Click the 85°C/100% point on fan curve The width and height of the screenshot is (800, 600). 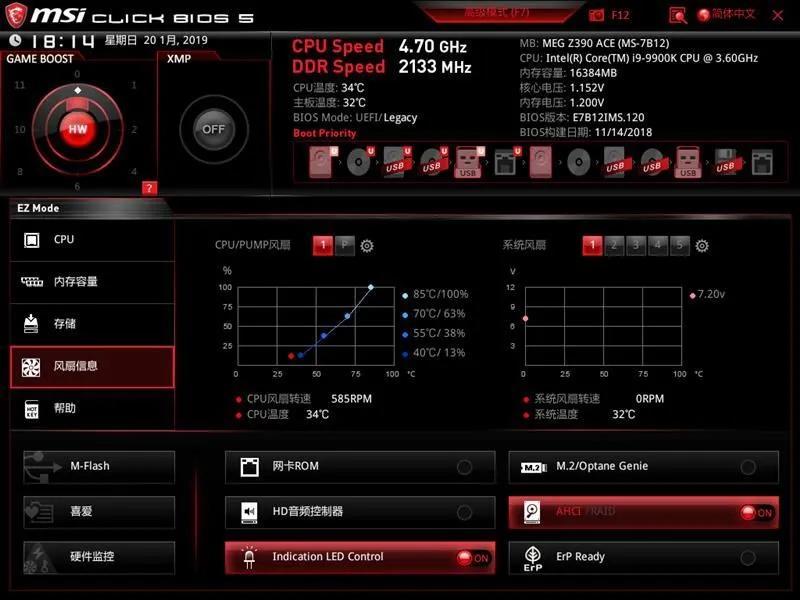tap(370, 287)
